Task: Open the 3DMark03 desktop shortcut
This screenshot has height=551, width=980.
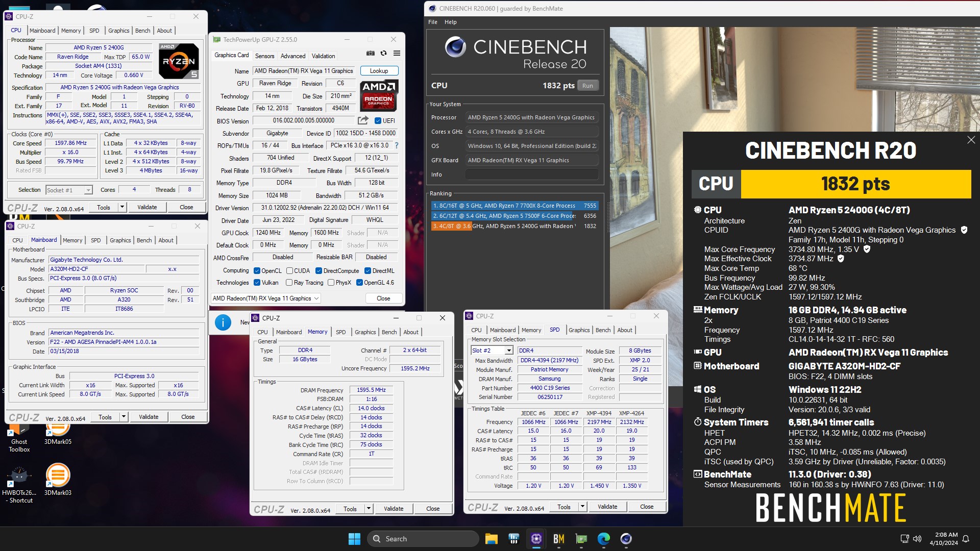Action: pyautogui.click(x=58, y=480)
